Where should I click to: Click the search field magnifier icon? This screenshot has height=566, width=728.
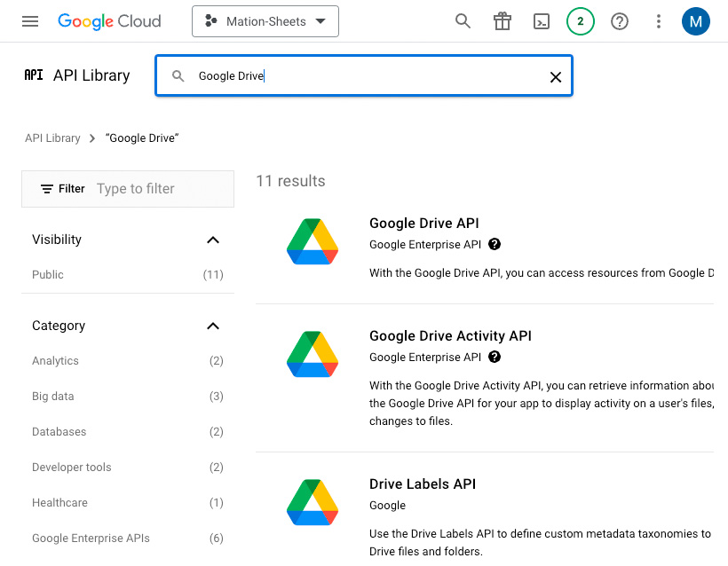tap(178, 75)
